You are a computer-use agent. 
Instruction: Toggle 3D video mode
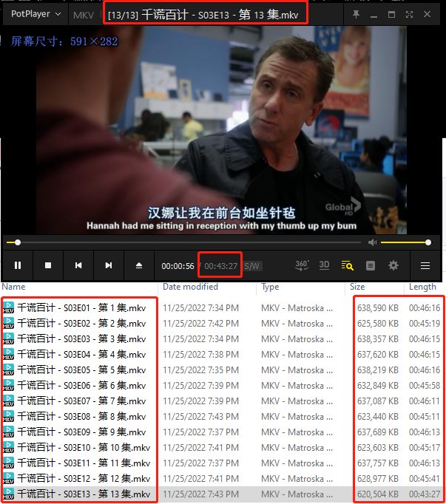324,265
